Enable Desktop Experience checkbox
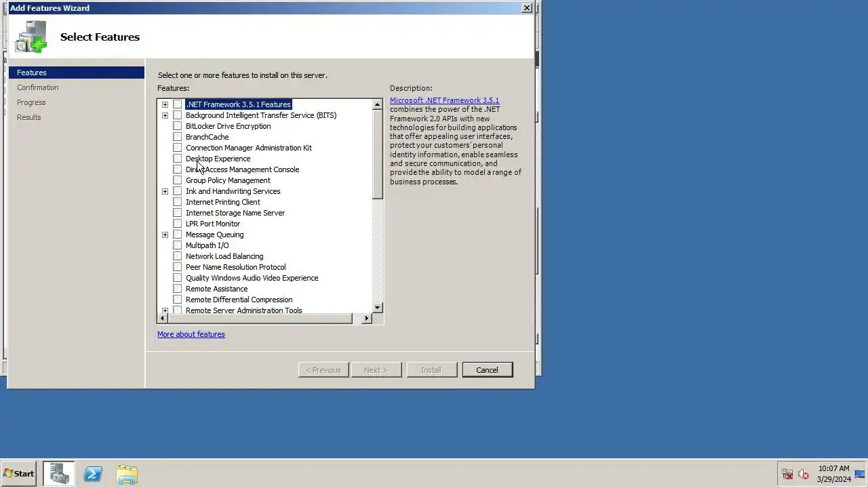868x488 pixels. [178, 159]
